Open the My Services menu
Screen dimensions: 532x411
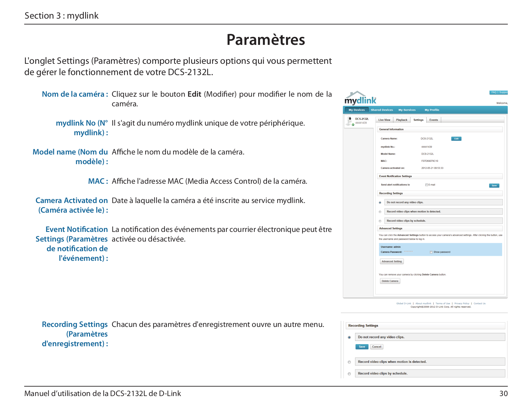pos(407,110)
